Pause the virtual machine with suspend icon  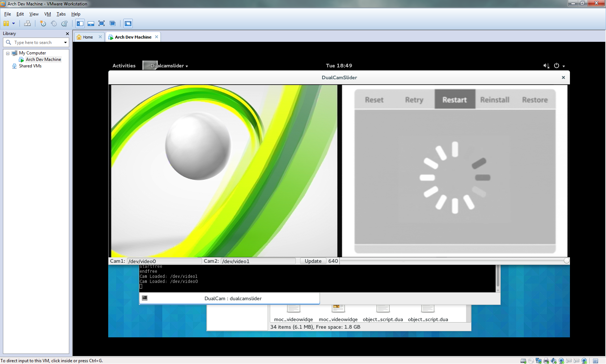point(6,24)
